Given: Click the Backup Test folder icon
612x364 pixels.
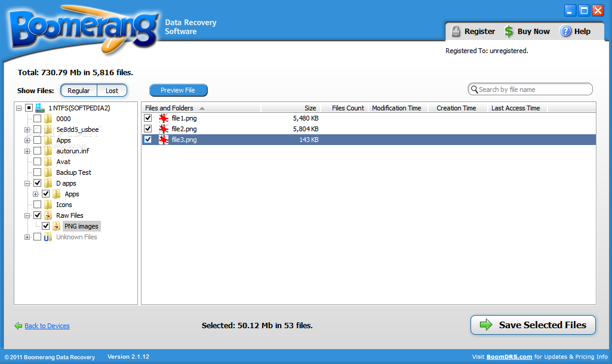Looking at the screenshot, I should tap(48, 172).
